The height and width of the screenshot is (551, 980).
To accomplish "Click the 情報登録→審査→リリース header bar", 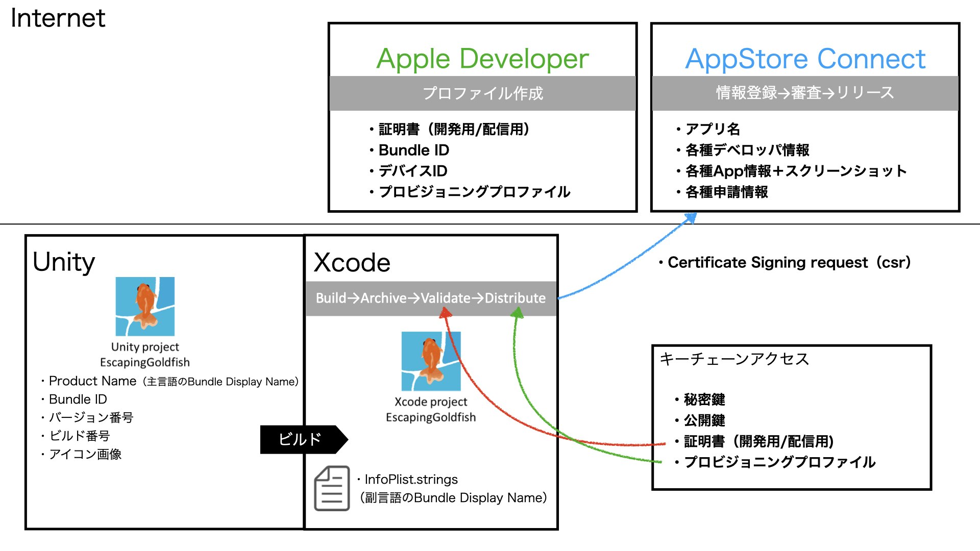I will click(x=805, y=93).
